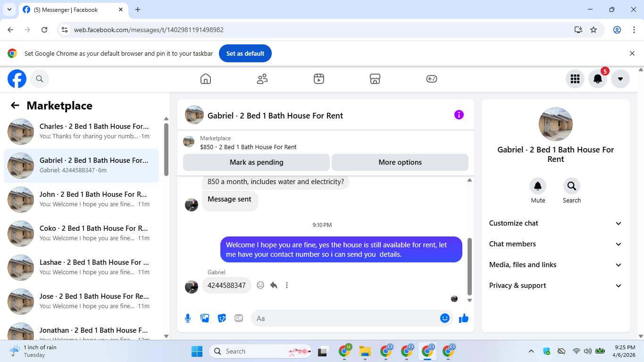
Task: Expand Privacy & support section
Action: 556,286
